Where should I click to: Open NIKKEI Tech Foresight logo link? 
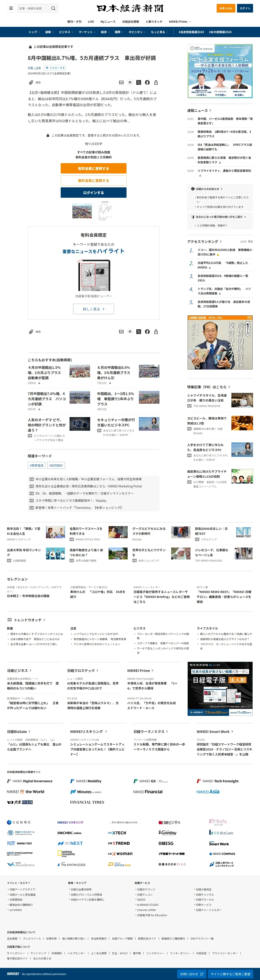(218, 781)
